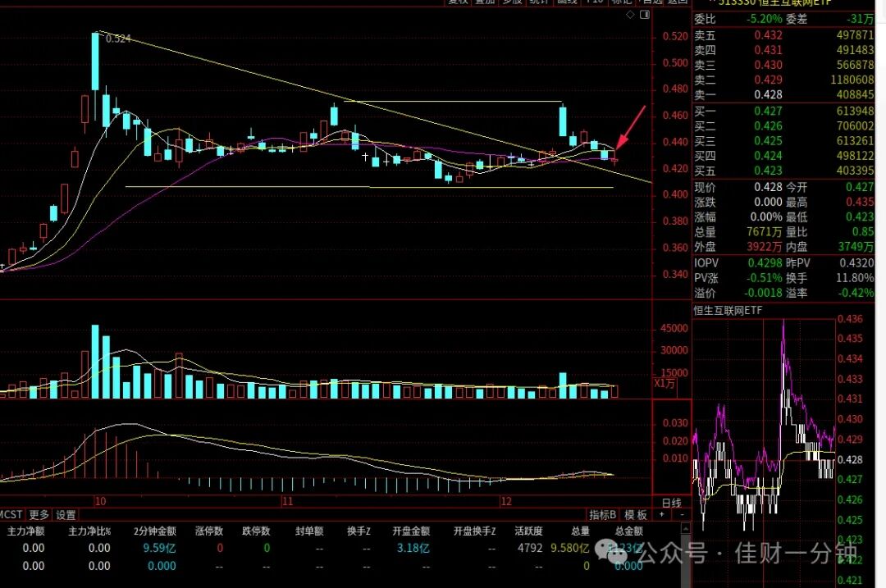Click the 卖一 price 0.428
The width and height of the screenshot is (886, 588).
769,94
